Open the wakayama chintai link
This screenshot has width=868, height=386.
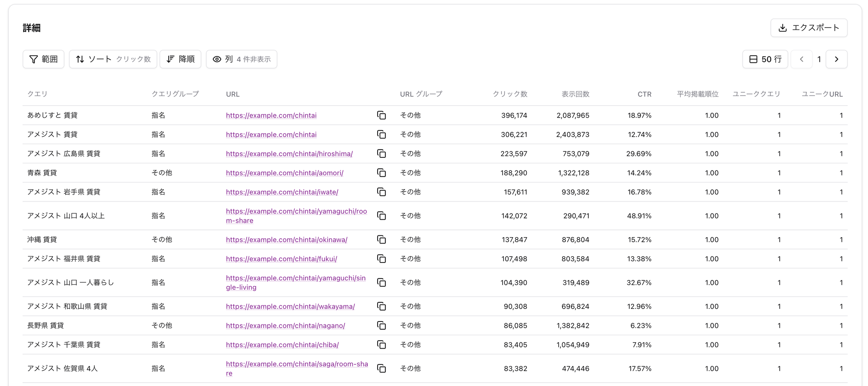click(290, 306)
